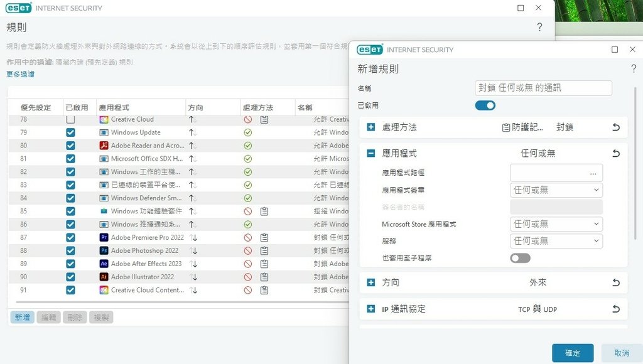Click the 複製 button below the rules table

pyautogui.click(x=101, y=318)
